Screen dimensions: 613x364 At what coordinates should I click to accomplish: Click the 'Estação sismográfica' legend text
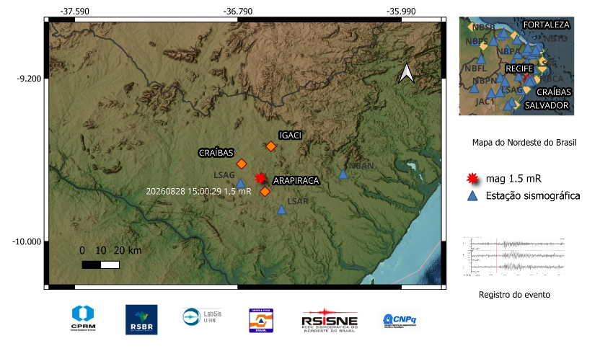533,195
